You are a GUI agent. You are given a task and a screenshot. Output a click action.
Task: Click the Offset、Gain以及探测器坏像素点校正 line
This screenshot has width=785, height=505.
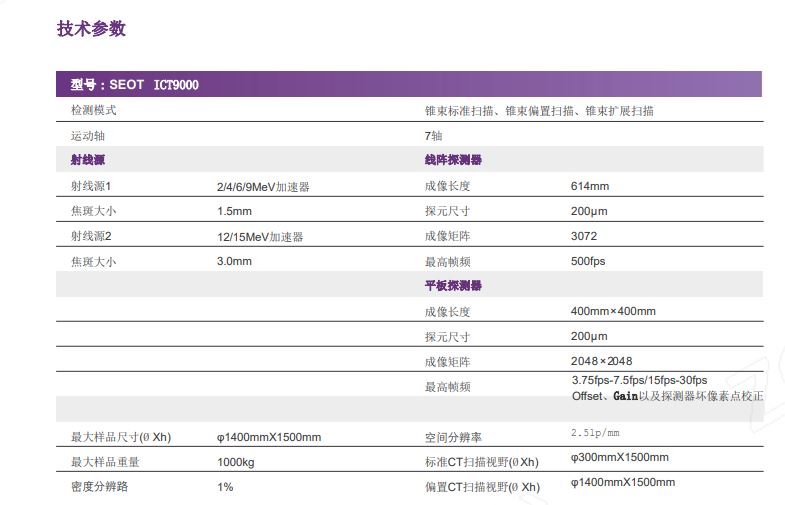click(667, 396)
